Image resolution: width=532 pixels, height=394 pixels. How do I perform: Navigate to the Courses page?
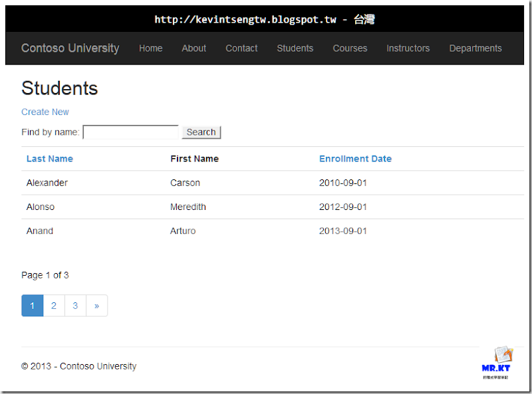pos(350,48)
